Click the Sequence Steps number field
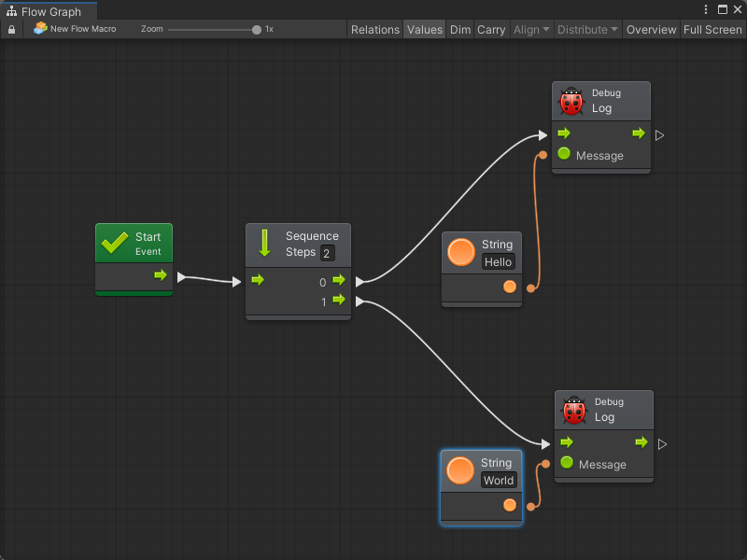 327,254
